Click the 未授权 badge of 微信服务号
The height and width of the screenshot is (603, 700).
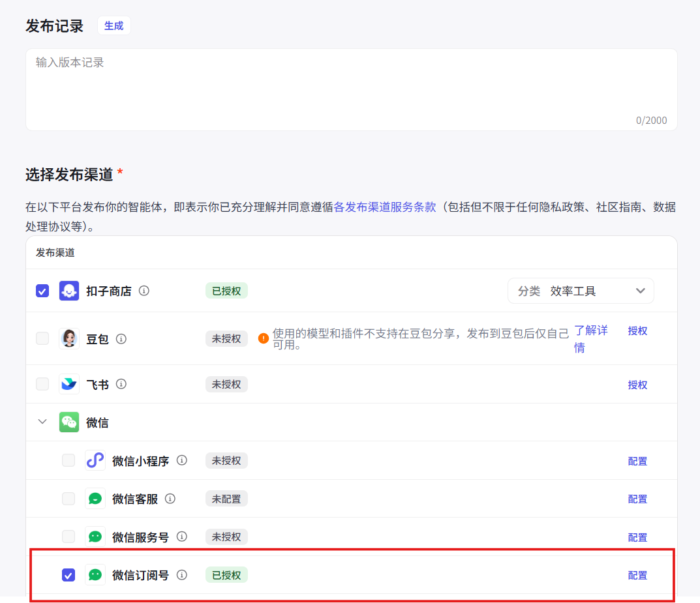coord(226,537)
